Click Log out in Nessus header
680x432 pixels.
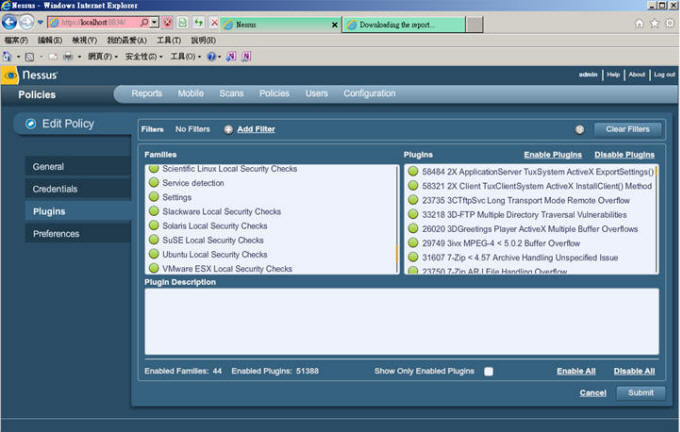click(x=664, y=75)
